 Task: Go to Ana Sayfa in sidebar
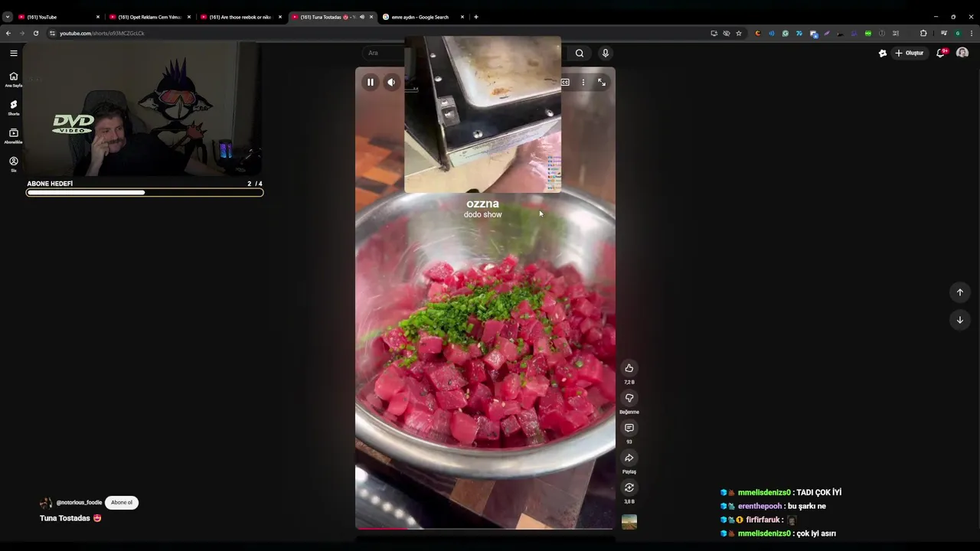coord(13,80)
